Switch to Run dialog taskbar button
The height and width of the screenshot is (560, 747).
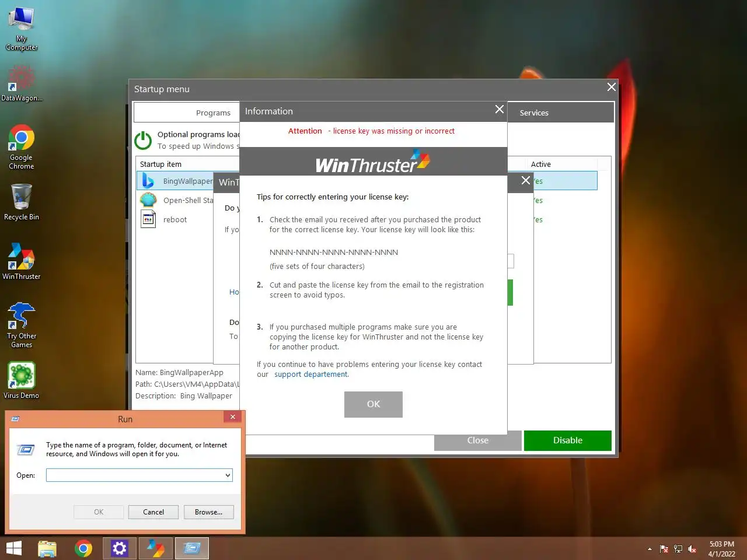(192, 548)
